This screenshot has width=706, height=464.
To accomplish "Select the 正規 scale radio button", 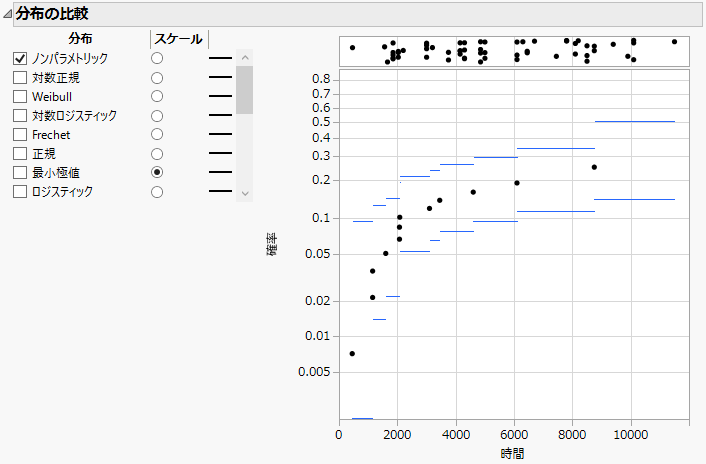I will (157, 154).
